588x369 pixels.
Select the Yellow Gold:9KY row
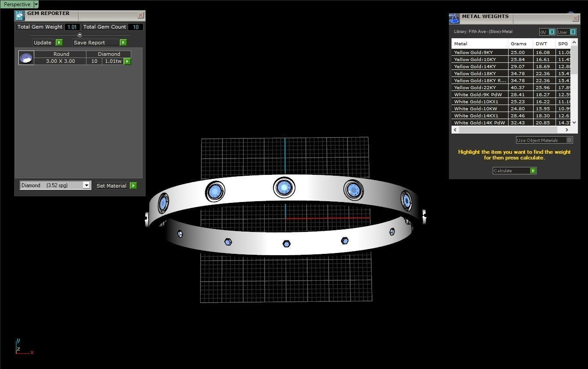pos(511,52)
